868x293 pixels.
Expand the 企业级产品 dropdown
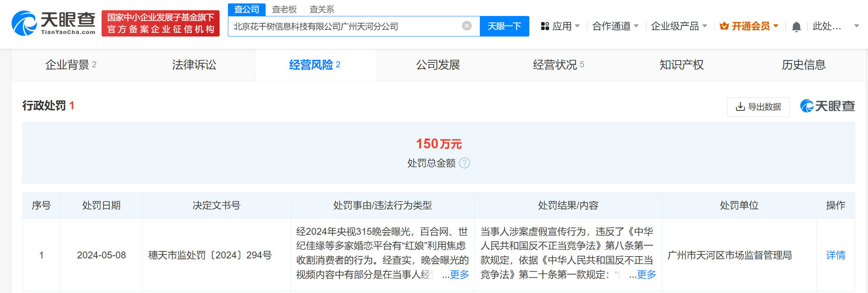tap(678, 26)
